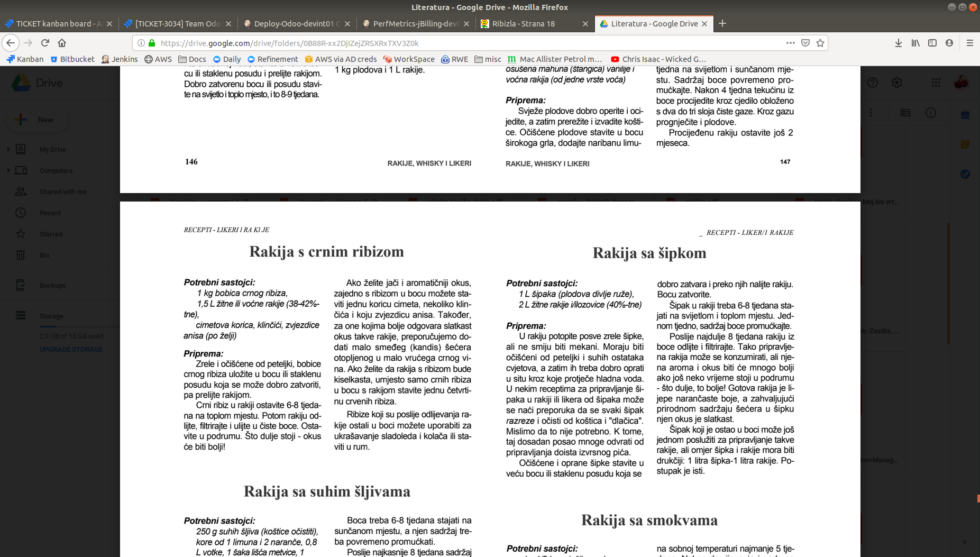Image resolution: width=980 pixels, height=557 pixels.
Task: Open the Firefox hamburger menu
Action: pyautogui.click(x=969, y=43)
